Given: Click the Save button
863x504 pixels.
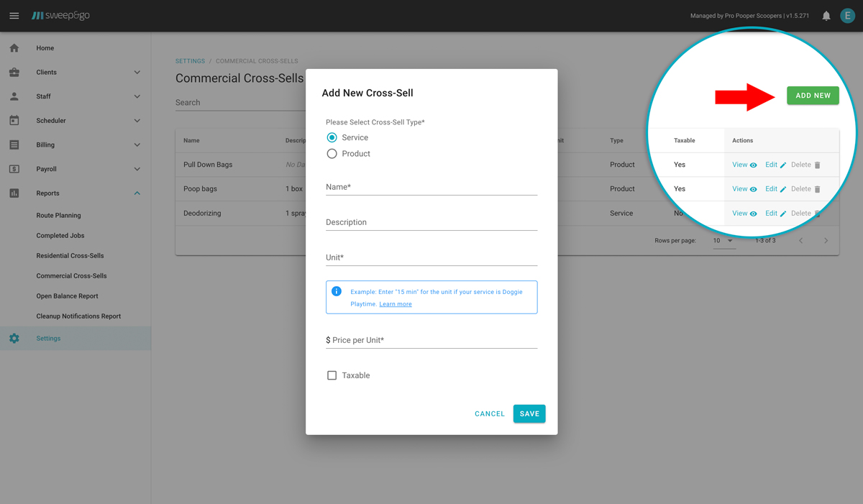Looking at the screenshot, I should (529, 413).
